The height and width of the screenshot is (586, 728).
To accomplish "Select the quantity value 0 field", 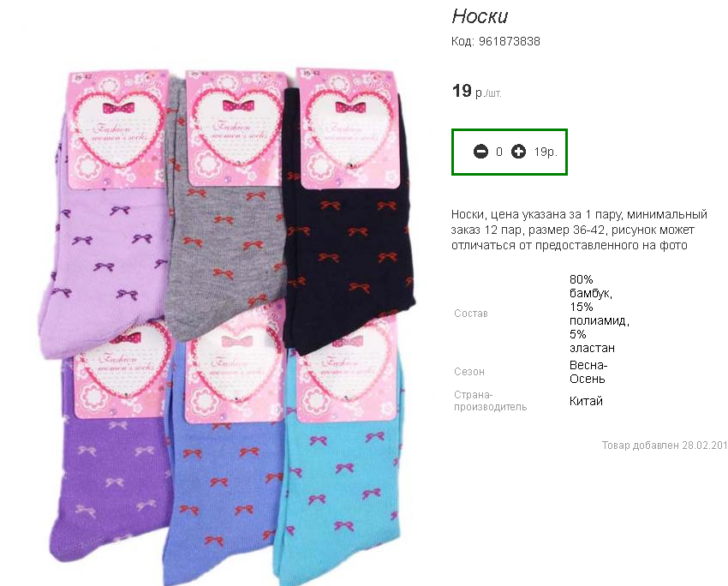I will pyautogui.click(x=499, y=152).
